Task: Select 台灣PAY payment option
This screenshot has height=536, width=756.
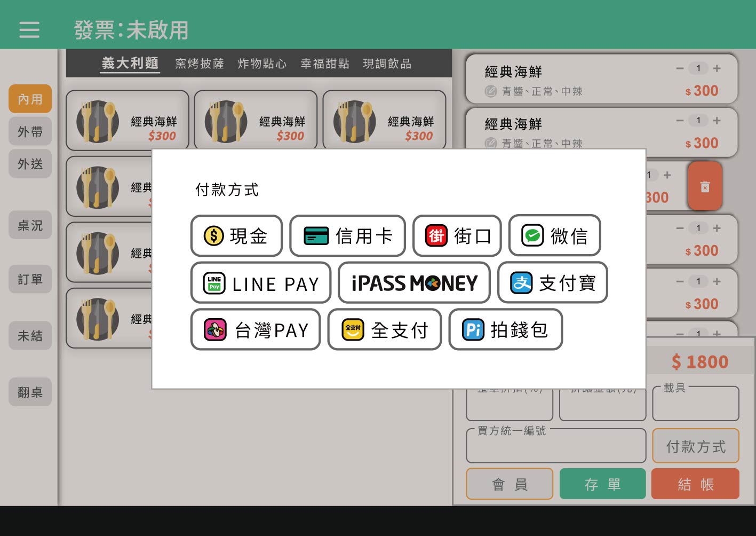Action: coord(256,330)
